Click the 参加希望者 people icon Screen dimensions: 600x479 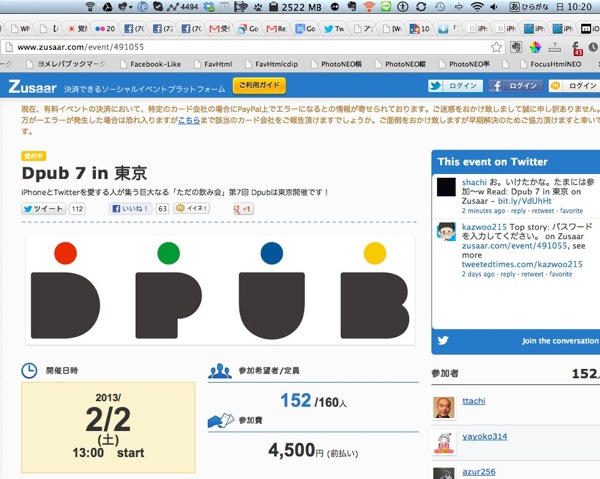220,371
